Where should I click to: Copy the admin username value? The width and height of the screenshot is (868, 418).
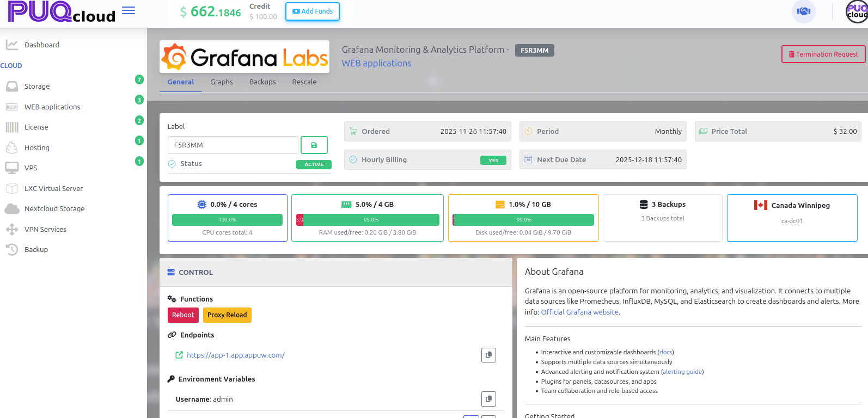click(488, 399)
